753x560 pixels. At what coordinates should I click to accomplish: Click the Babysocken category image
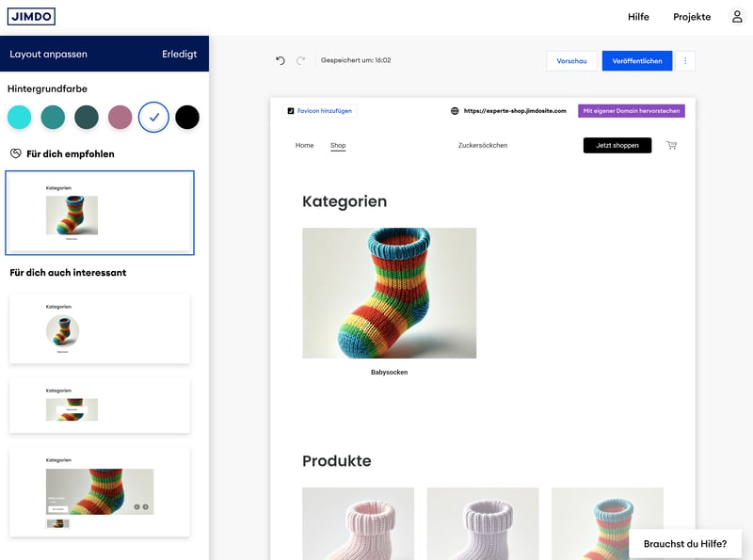pos(389,293)
